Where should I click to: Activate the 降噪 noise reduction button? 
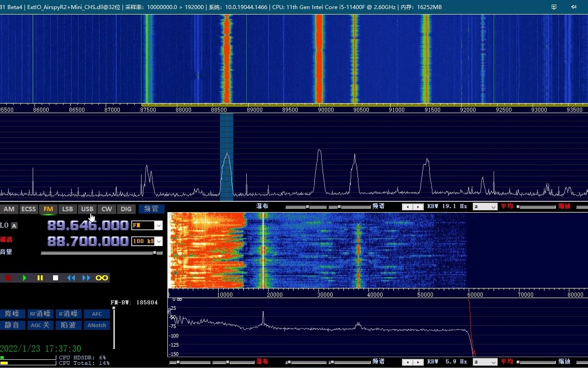(14, 313)
